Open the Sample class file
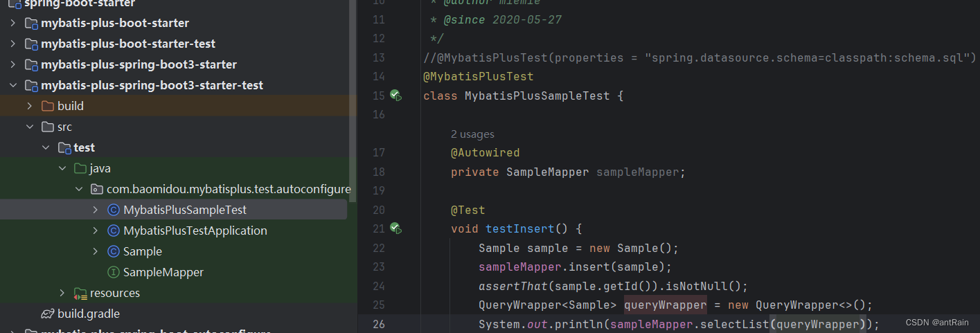980x333 pixels. coord(143,251)
